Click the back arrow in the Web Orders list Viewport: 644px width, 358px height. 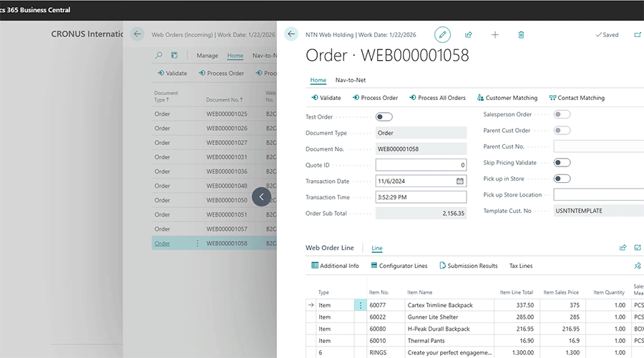click(x=137, y=34)
